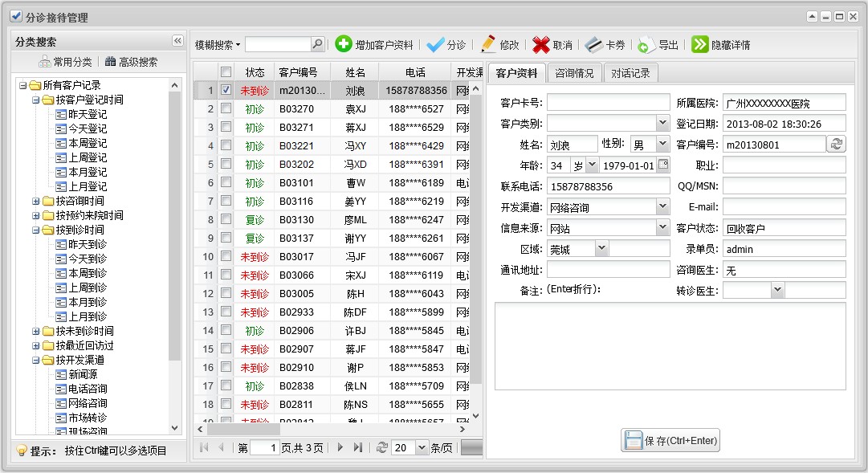Click the magnifier search icon
Viewport: 868px width, 473px height.
click(317, 44)
